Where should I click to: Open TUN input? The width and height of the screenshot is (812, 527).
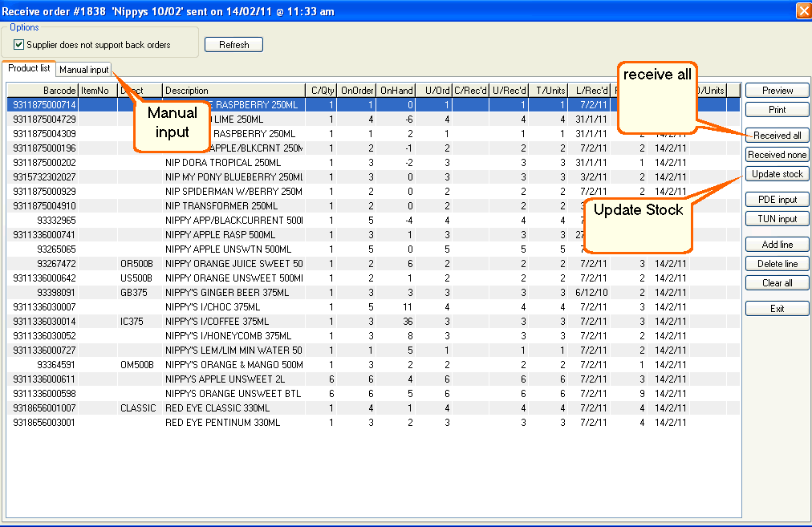pyautogui.click(x=777, y=219)
